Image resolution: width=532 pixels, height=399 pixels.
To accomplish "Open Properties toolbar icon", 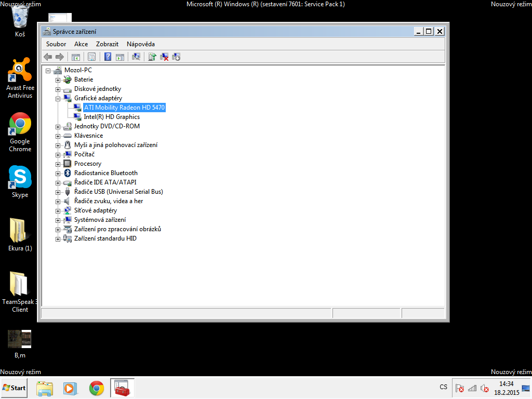I will pos(91,57).
